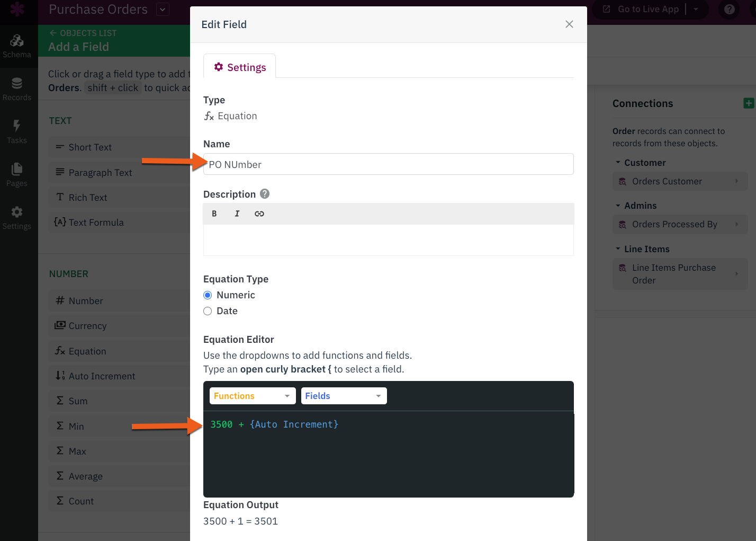Open the Pages section in sidebar

(17, 175)
